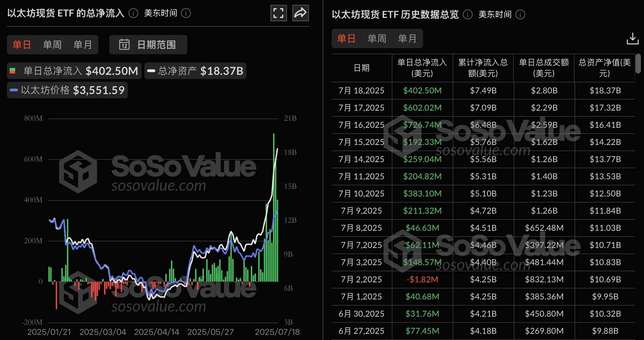Switch chart to 单周 view

coord(52,45)
